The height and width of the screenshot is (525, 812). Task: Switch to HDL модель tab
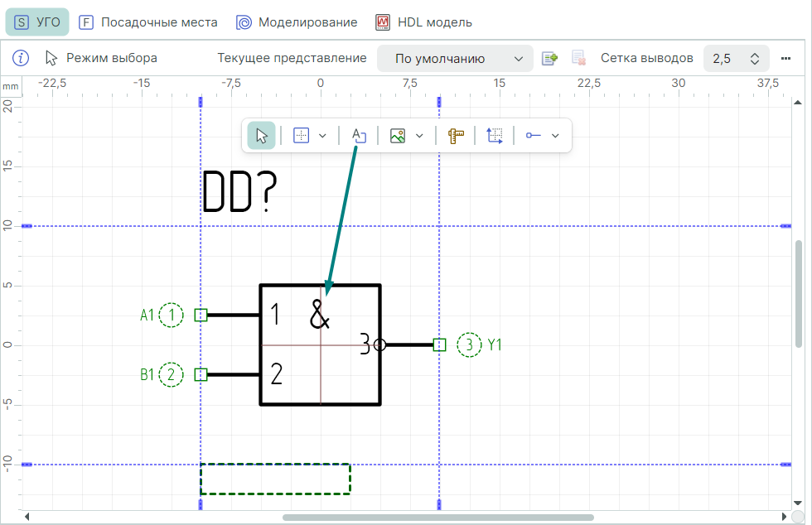coord(423,22)
